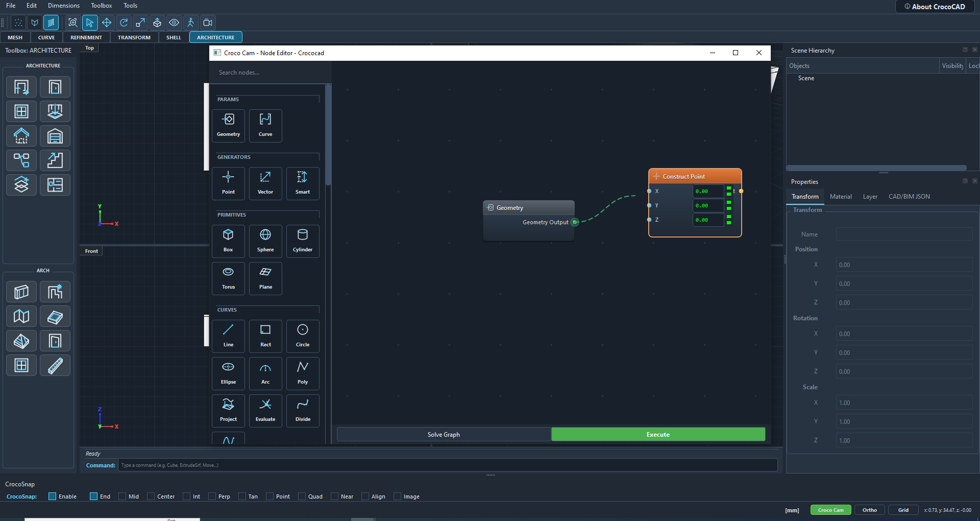Toggle the Ortho mode button
Image resolution: width=980 pixels, height=521 pixels.
[870, 510]
